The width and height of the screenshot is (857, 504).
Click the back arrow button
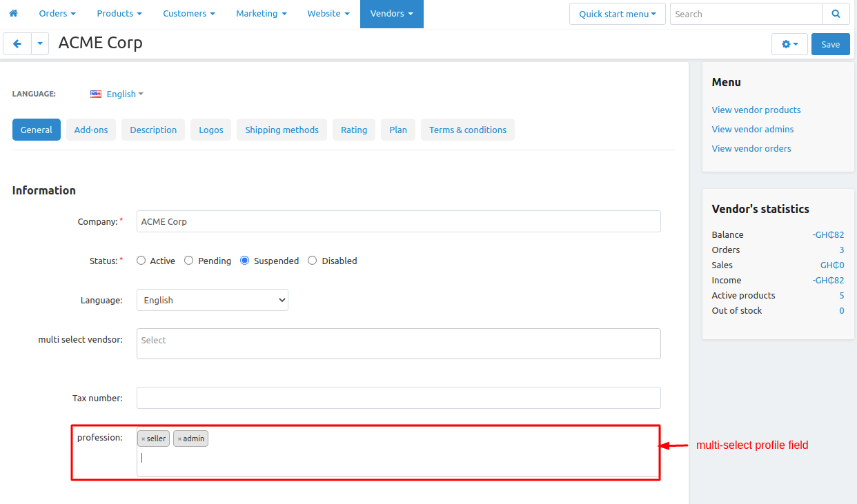[x=17, y=43]
